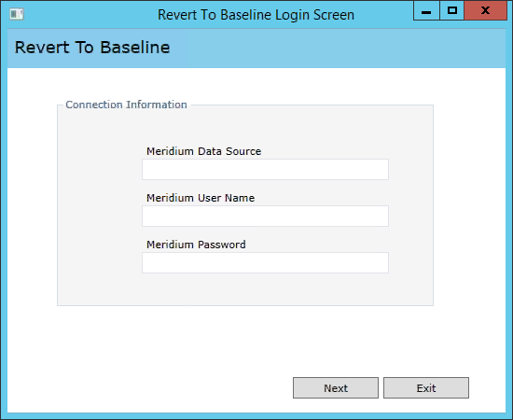Click the window title text in the title bar
This screenshot has width=513, height=420.
(x=256, y=15)
